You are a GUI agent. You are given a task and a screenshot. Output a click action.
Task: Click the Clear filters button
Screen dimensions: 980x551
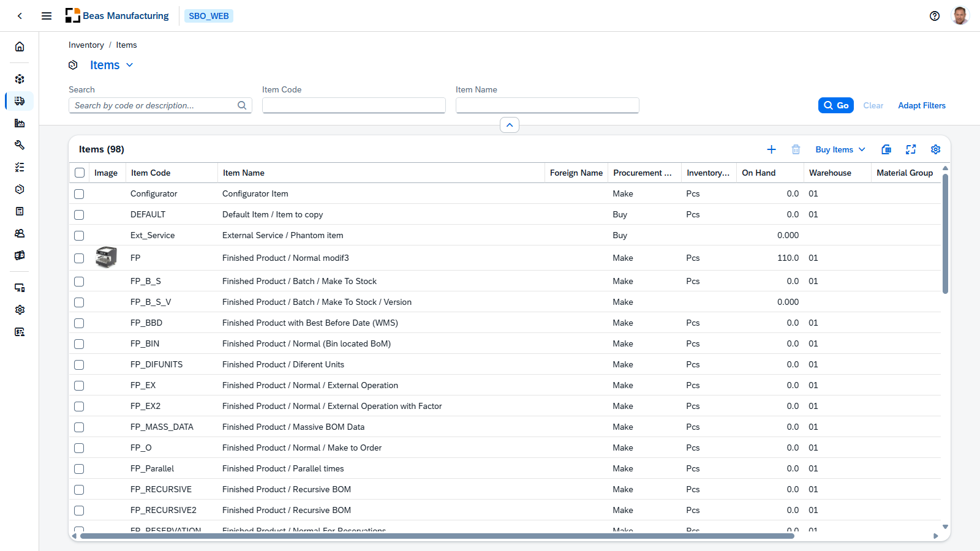(x=873, y=105)
